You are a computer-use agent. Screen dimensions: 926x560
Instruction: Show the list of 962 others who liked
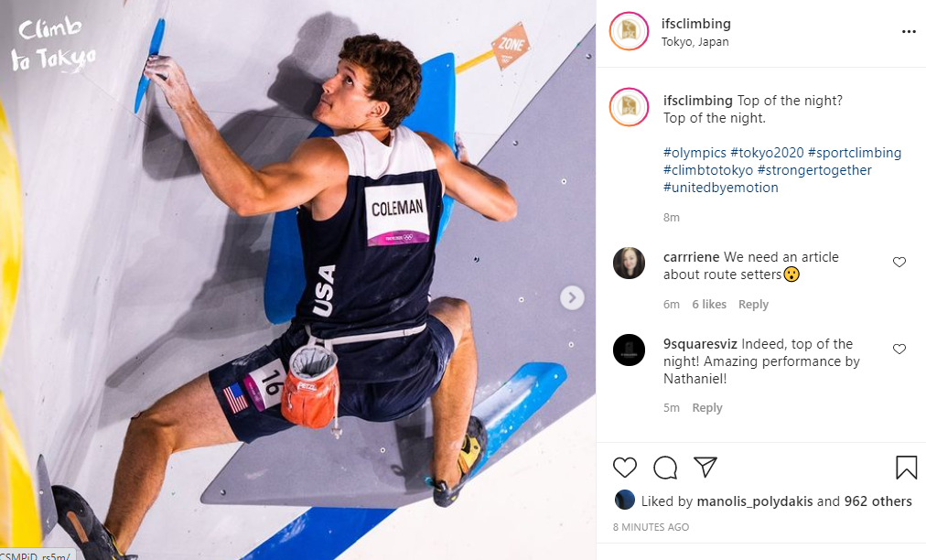[x=878, y=501]
